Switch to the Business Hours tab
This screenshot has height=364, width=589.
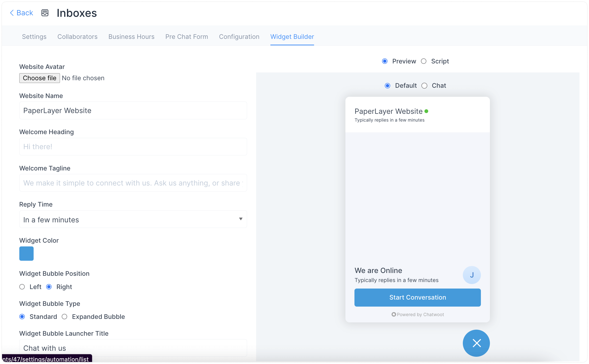pyautogui.click(x=131, y=37)
